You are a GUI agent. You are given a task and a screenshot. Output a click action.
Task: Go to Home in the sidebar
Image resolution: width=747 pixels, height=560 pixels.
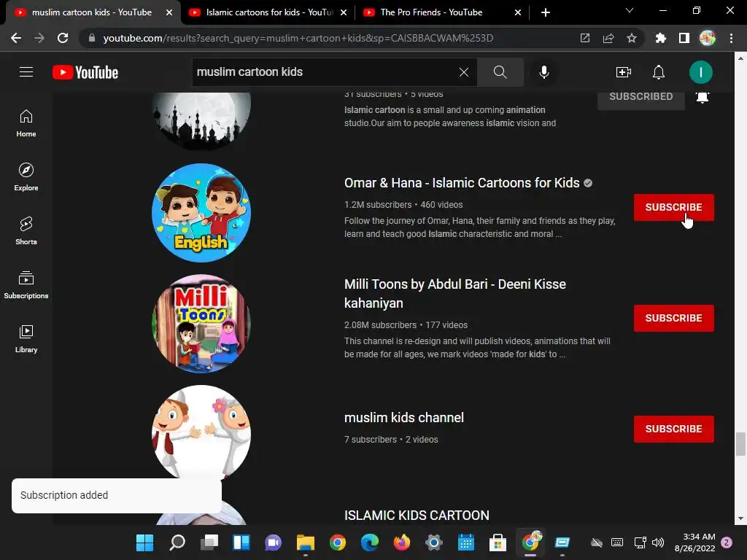[x=26, y=123]
